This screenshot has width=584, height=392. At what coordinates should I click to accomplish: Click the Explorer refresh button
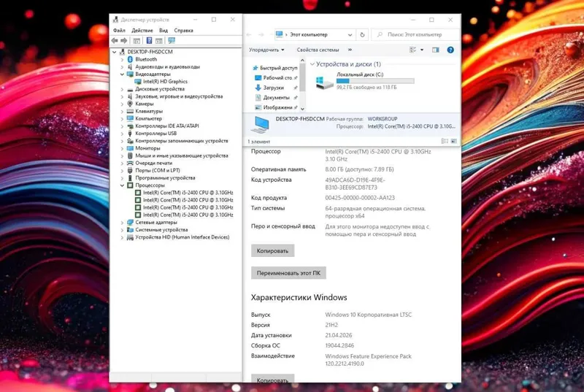[362, 34]
